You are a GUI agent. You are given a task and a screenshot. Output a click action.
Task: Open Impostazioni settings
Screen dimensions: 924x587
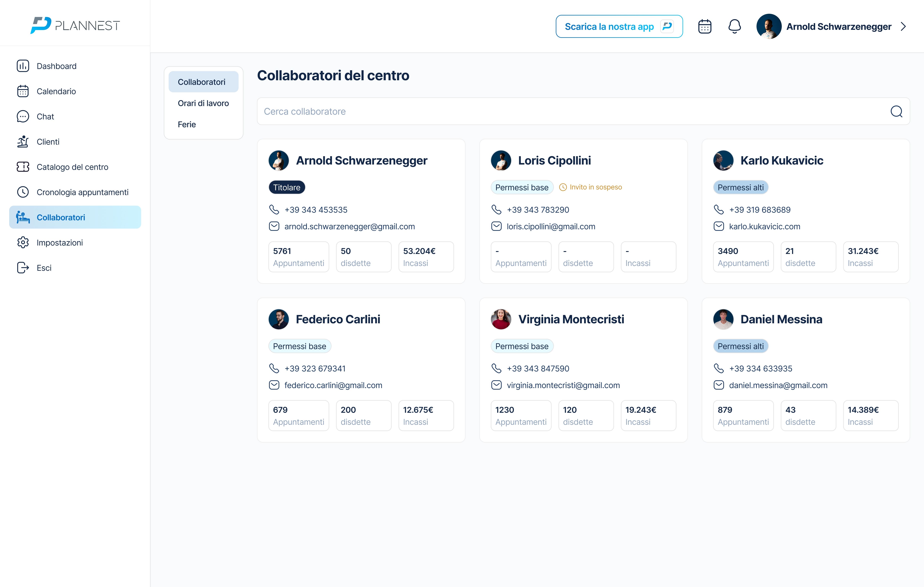tap(59, 243)
